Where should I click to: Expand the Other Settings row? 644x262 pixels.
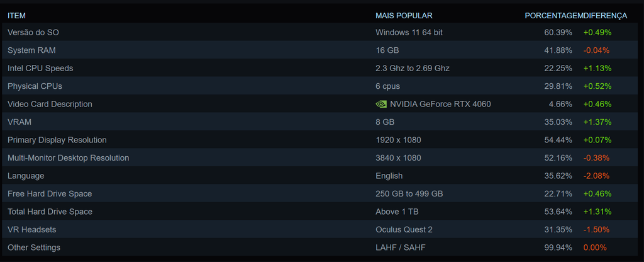pos(34,248)
